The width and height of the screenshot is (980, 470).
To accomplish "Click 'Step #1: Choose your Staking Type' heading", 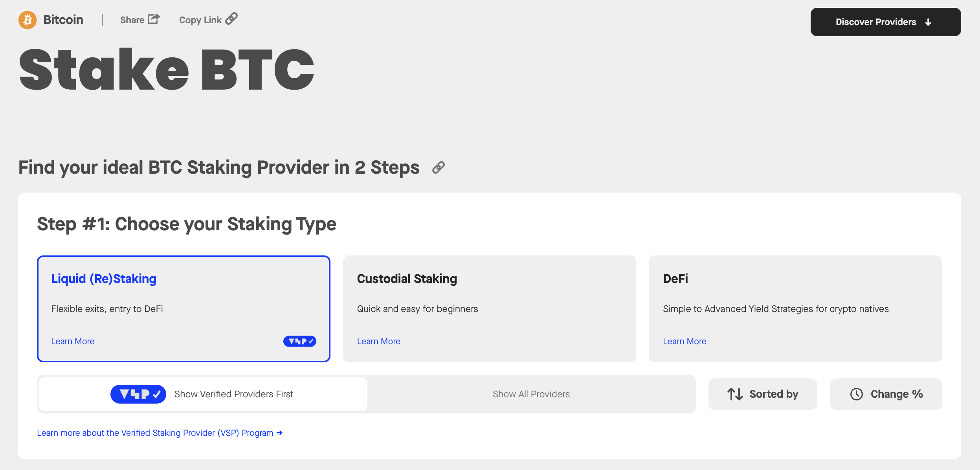I will coord(187,224).
